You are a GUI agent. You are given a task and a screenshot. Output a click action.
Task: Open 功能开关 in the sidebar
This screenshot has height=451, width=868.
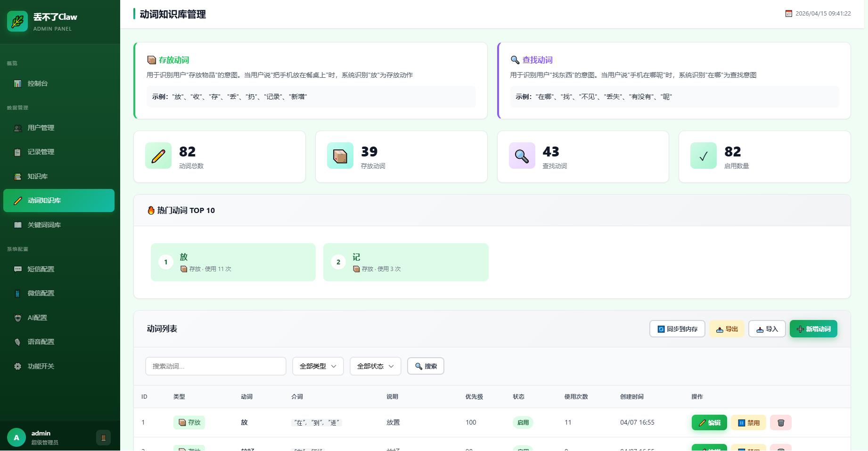41,366
